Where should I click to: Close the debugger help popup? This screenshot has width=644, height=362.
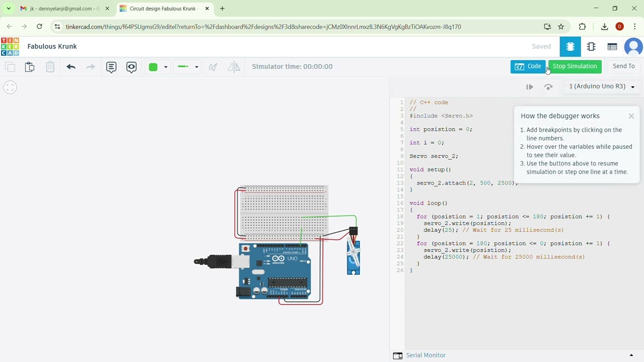[631, 116]
